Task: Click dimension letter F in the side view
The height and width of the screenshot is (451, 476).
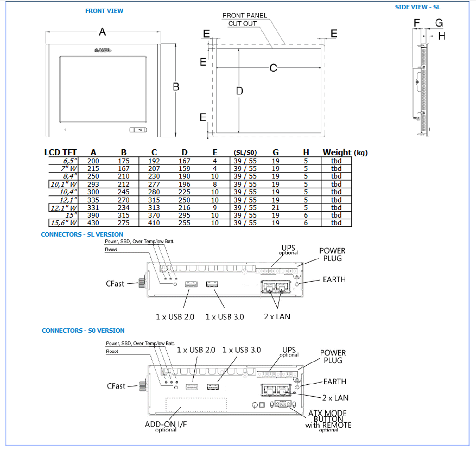Action: coord(417,23)
